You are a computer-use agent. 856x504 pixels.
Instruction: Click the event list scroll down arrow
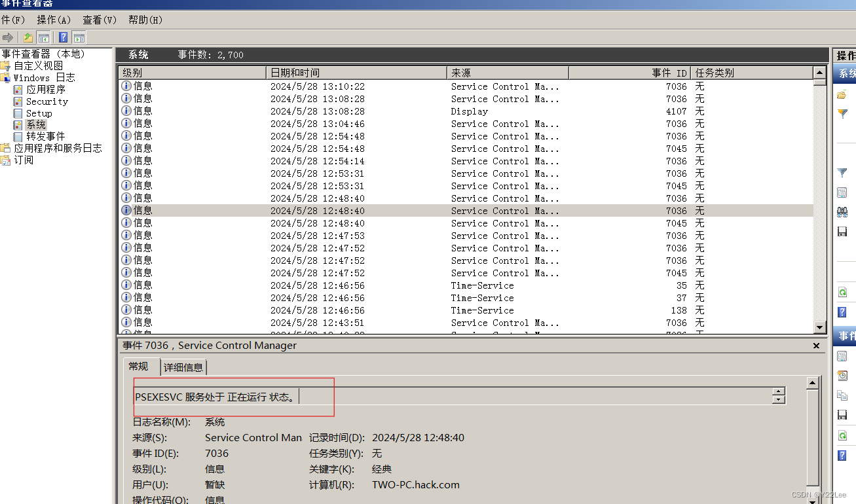pyautogui.click(x=819, y=327)
